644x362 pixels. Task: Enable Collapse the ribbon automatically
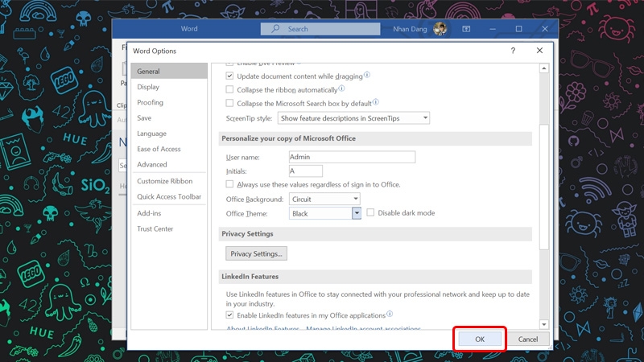(x=229, y=89)
